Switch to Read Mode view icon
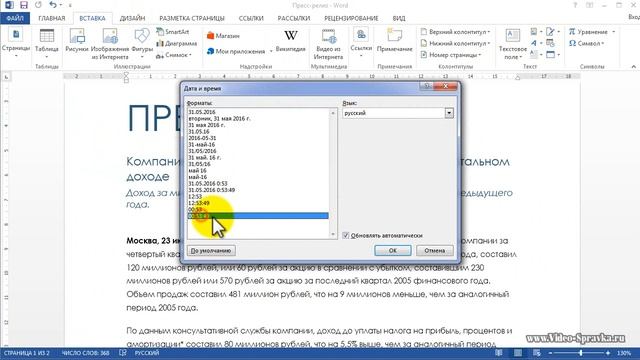 (x=498, y=353)
